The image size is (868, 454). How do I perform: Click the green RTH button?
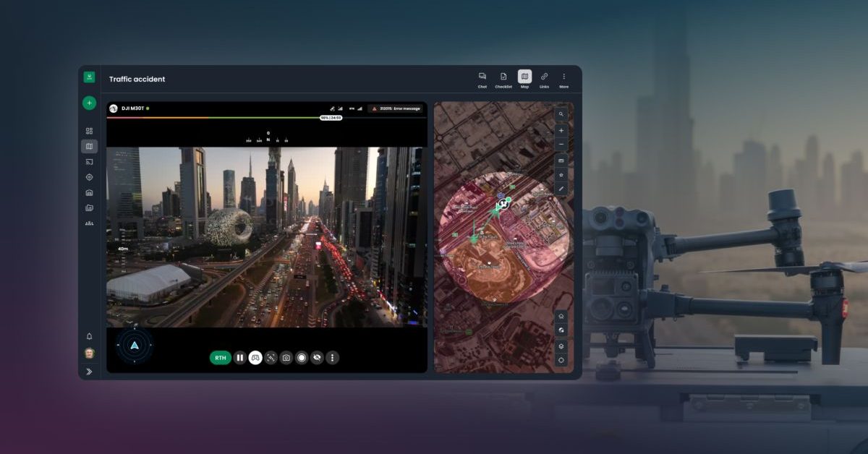pyautogui.click(x=221, y=357)
